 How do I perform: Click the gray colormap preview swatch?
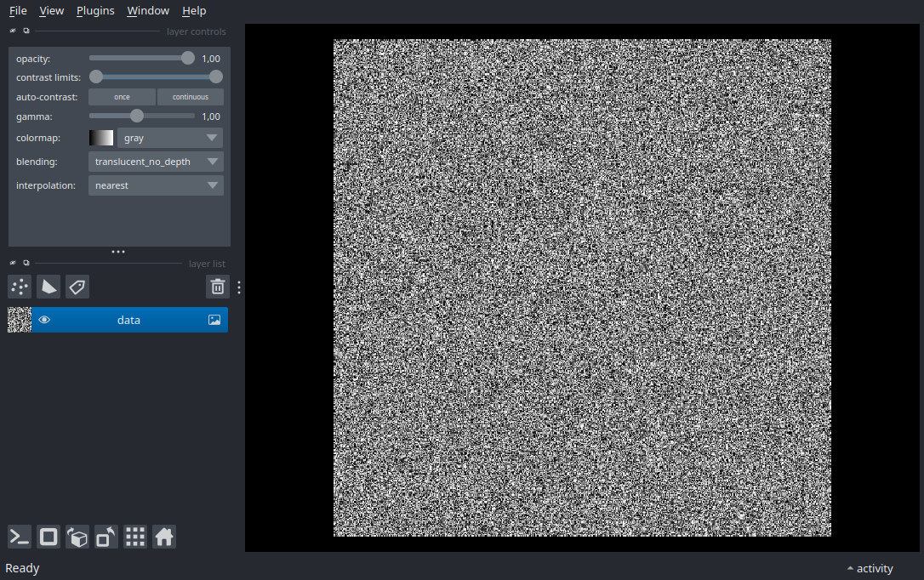pyautogui.click(x=100, y=138)
